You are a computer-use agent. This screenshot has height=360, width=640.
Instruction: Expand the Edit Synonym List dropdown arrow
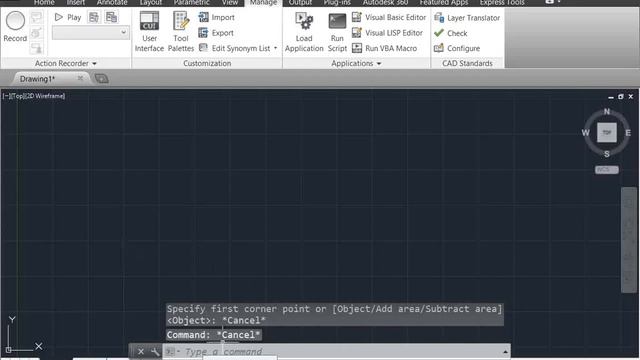pyautogui.click(x=276, y=48)
